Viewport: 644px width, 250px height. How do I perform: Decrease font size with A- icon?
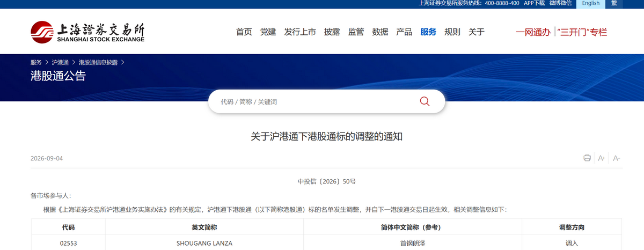tap(616, 158)
